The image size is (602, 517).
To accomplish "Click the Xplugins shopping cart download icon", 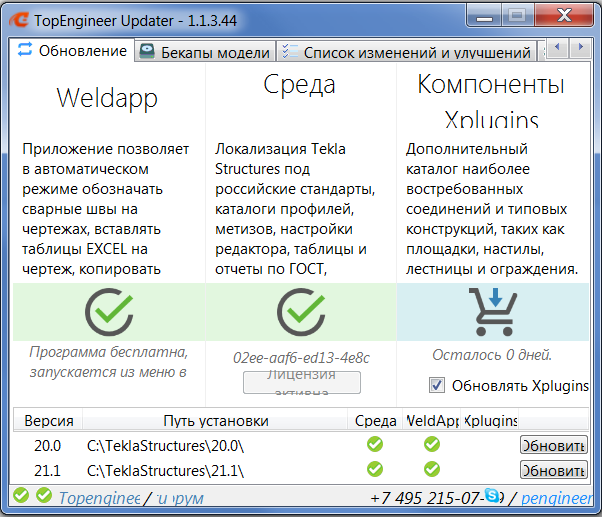I will coord(493,312).
